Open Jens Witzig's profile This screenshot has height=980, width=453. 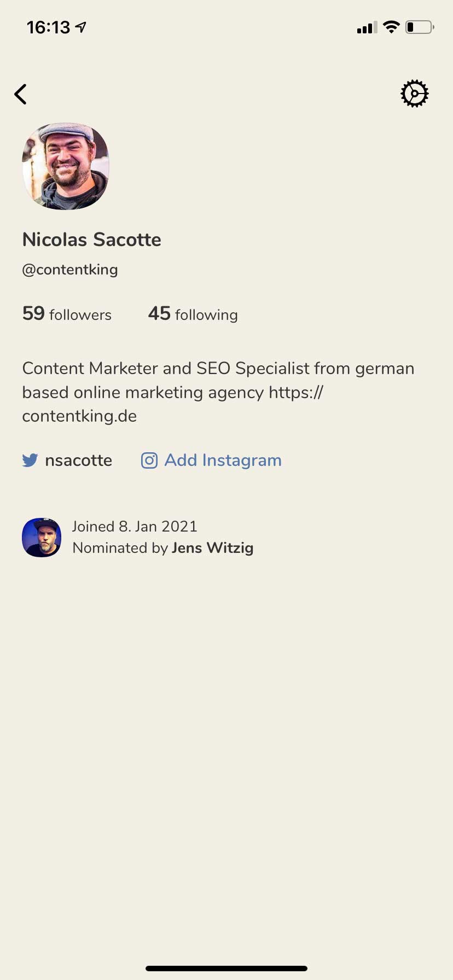212,548
